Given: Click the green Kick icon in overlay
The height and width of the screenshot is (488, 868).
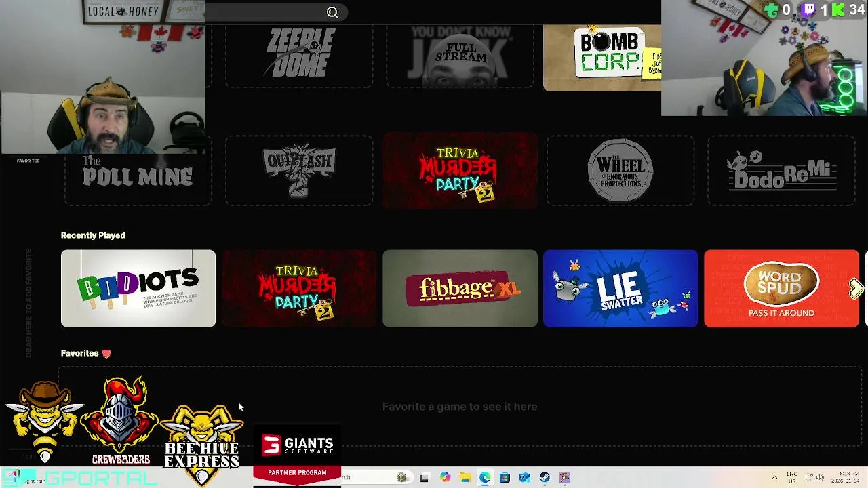Looking at the screenshot, I should click(x=838, y=10).
